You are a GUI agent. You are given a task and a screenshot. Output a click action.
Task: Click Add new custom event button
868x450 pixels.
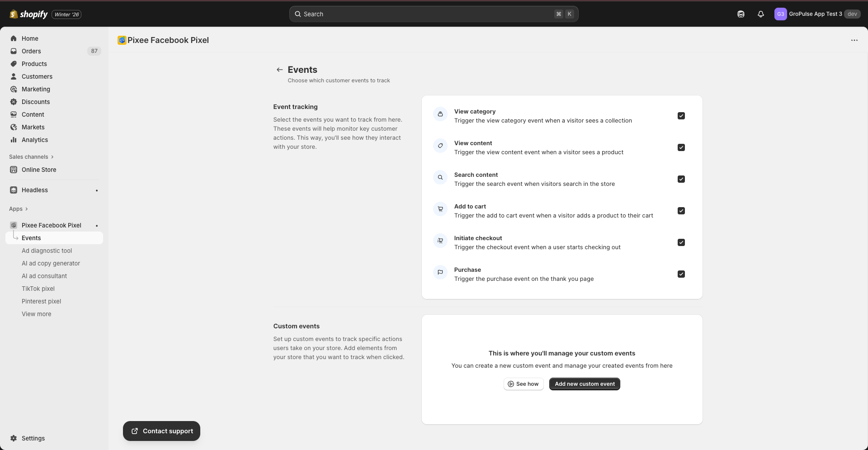(x=585, y=384)
